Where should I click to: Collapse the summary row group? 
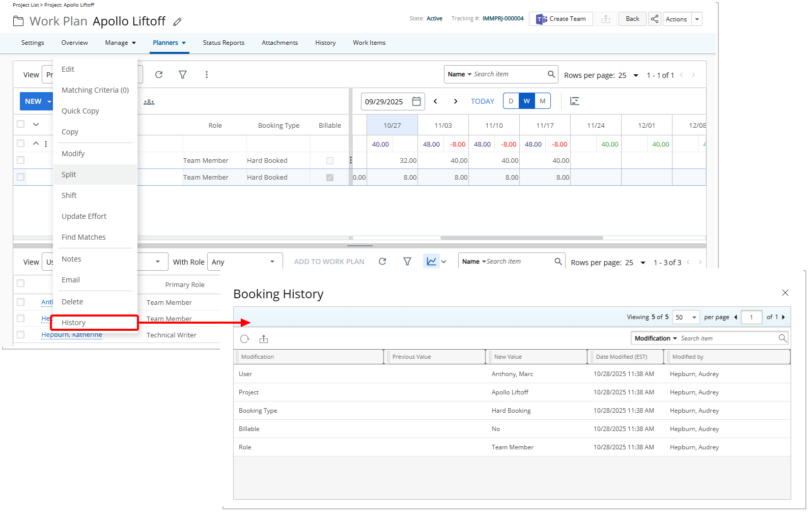coord(36,144)
